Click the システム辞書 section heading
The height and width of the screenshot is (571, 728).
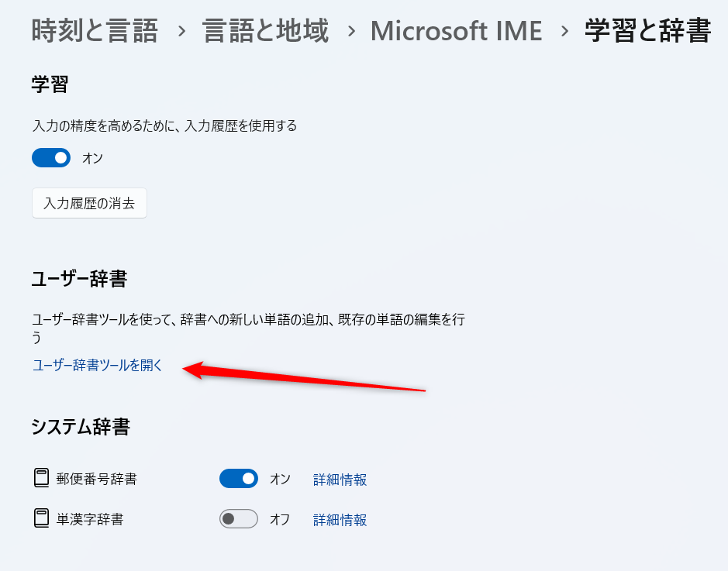81,427
